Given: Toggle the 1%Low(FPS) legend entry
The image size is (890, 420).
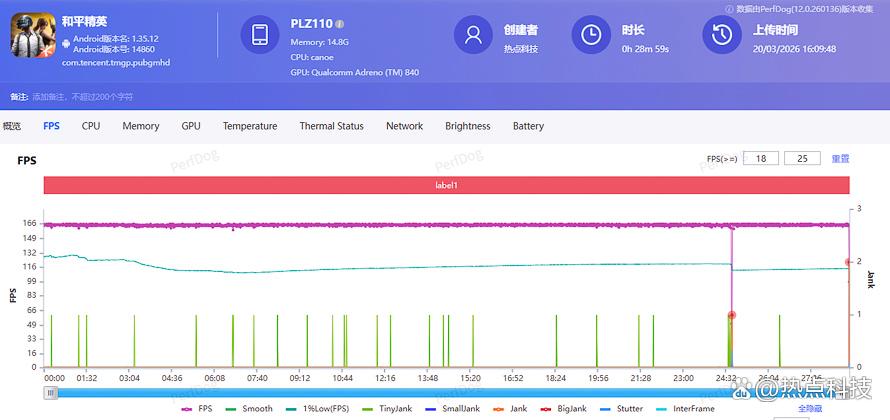Looking at the screenshot, I should (317, 409).
